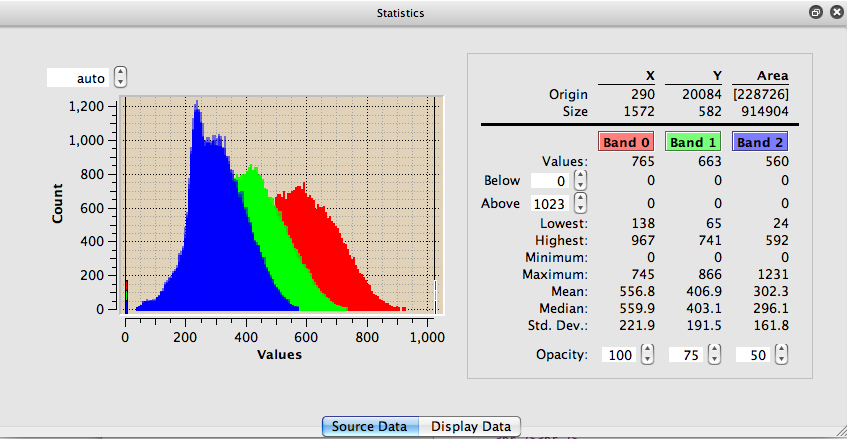Click the blue histogram peak in plot
This screenshot has width=847, height=439.
(x=197, y=104)
